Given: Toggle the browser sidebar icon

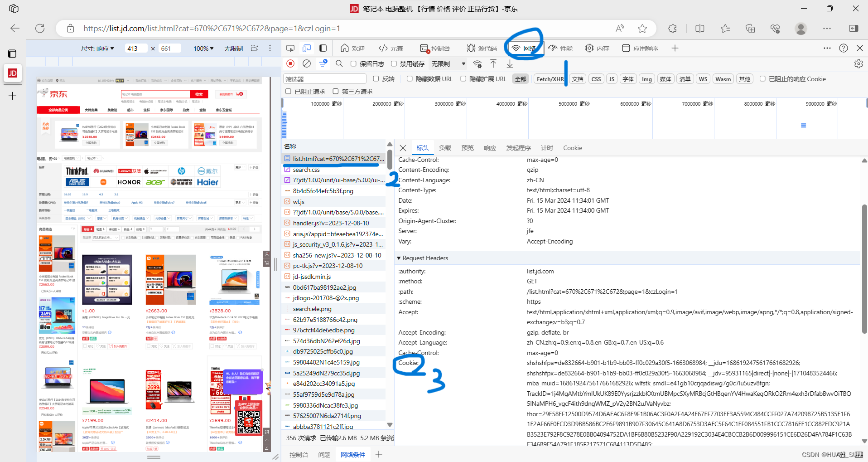Looking at the screenshot, I should coord(854,28).
